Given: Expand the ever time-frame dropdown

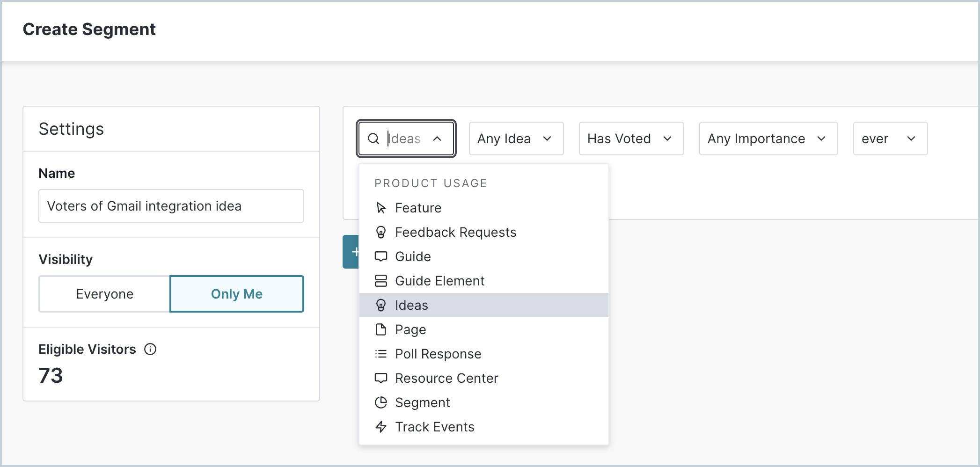Looking at the screenshot, I should pyautogui.click(x=889, y=139).
